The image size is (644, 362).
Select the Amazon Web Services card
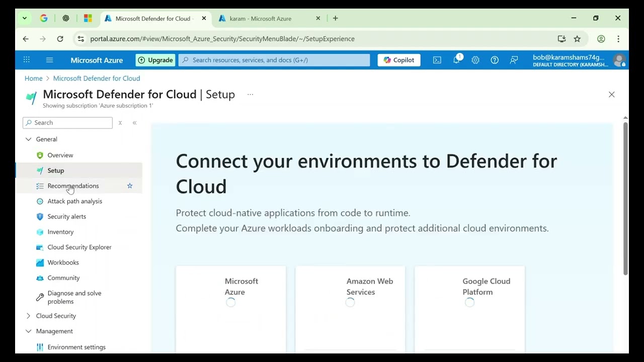coord(350,309)
